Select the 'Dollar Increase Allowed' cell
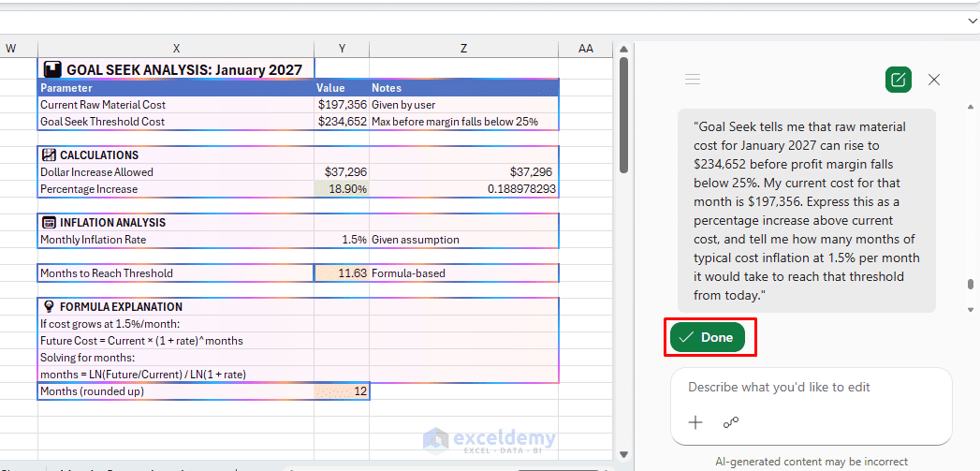The height and width of the screenshot is (471, 980). click(x=176, y=172)
